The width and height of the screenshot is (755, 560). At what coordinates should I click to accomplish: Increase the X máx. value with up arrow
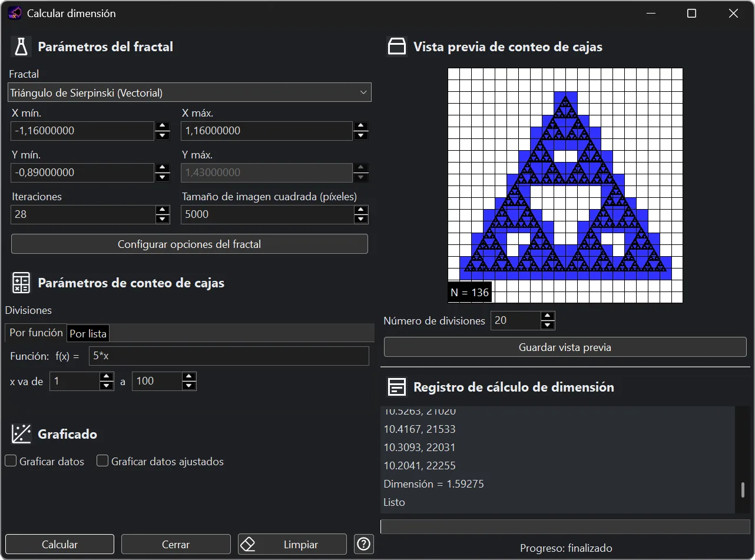(361, 126)
